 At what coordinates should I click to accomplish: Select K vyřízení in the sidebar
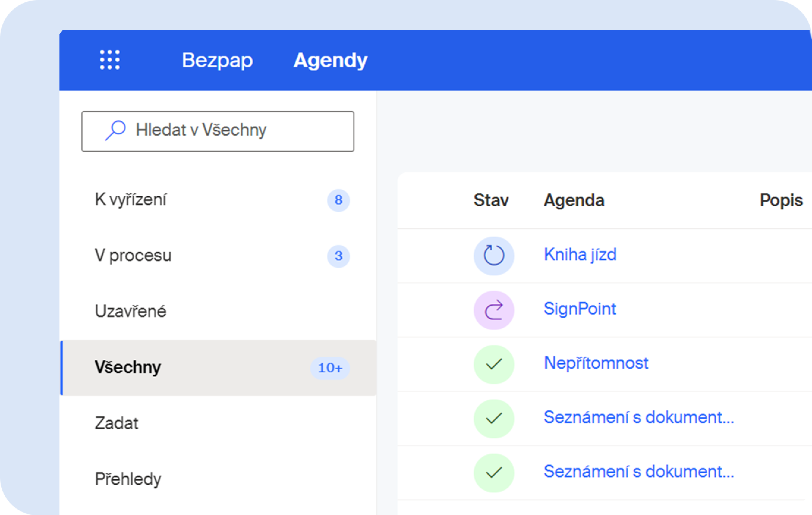218,200
